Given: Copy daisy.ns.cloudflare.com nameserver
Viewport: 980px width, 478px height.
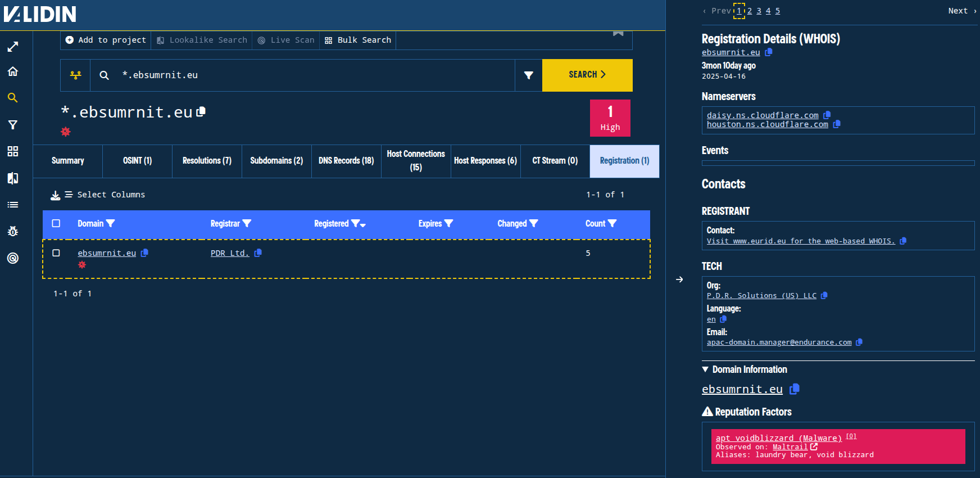Looking at the screenshot, I should pos(827,115).
